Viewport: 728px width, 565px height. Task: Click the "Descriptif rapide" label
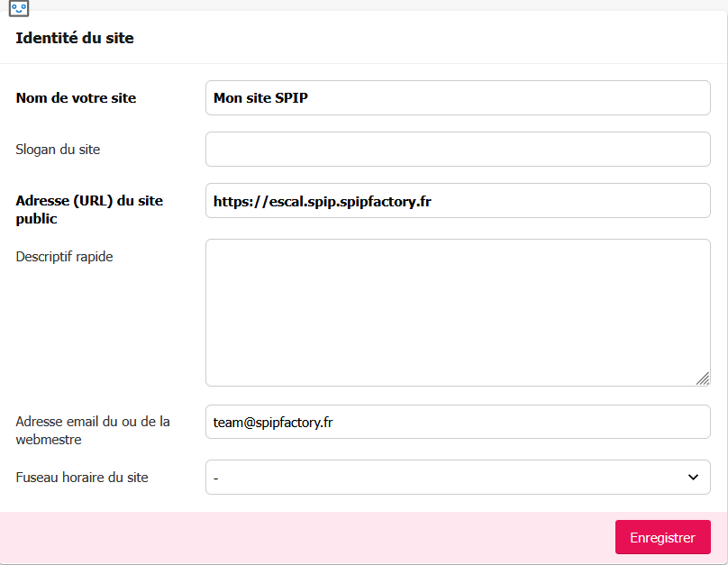(65, 257)
